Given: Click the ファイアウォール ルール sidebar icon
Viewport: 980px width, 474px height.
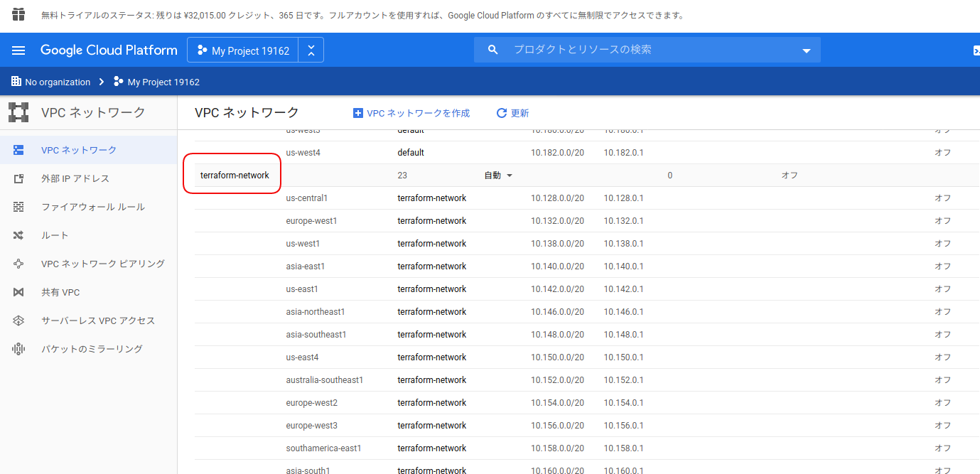Looking at the screenshot, I should [x=18, y=206].
